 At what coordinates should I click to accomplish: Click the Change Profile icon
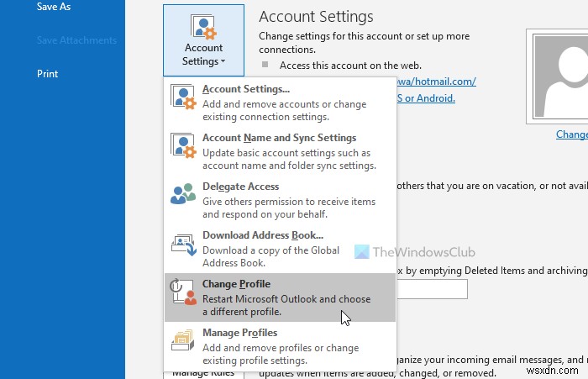pos(183,292)
